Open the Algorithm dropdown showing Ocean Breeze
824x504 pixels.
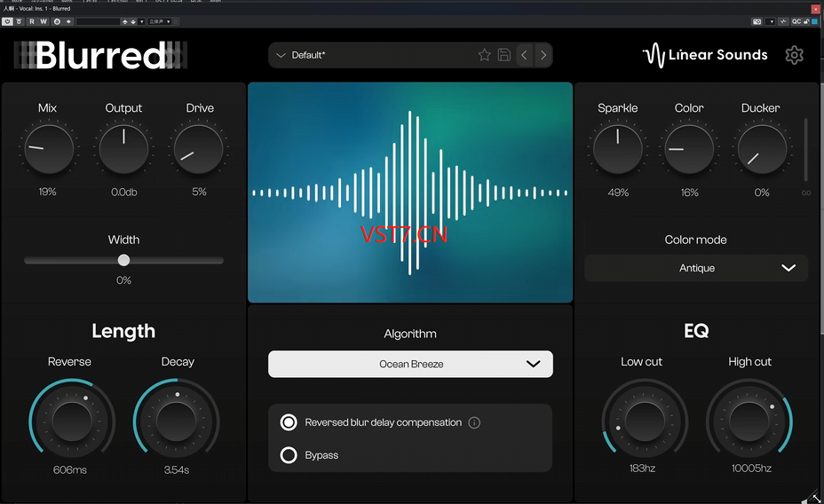click(410, 364)
